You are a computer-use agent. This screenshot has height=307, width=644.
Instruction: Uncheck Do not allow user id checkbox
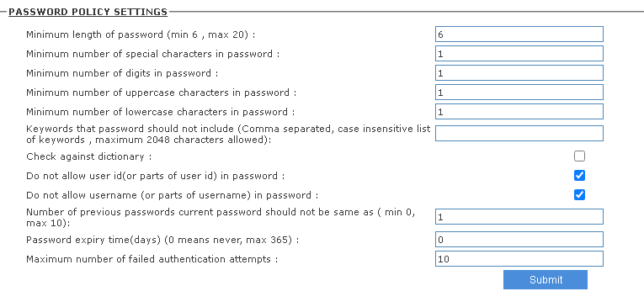coord(579,175)
